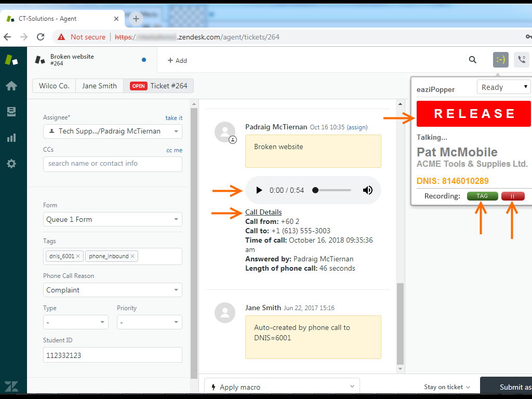
Task: Open the Views list icon in sidebar
Action: 11,112
